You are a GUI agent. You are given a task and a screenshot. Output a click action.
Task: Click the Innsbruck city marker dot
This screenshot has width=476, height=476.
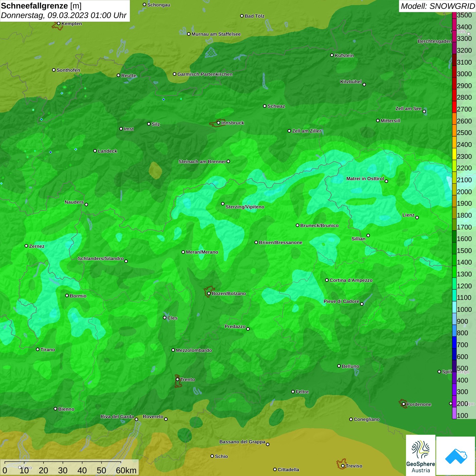click(218, 123)
